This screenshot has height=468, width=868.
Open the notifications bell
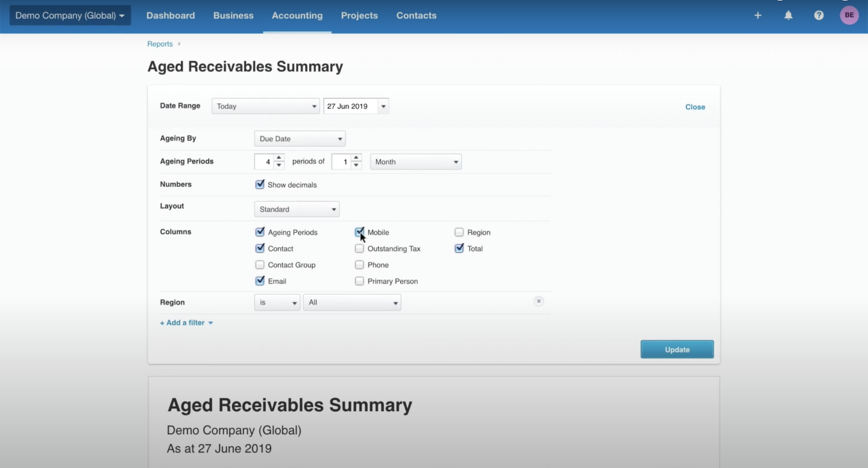click(x=788, y=16)
